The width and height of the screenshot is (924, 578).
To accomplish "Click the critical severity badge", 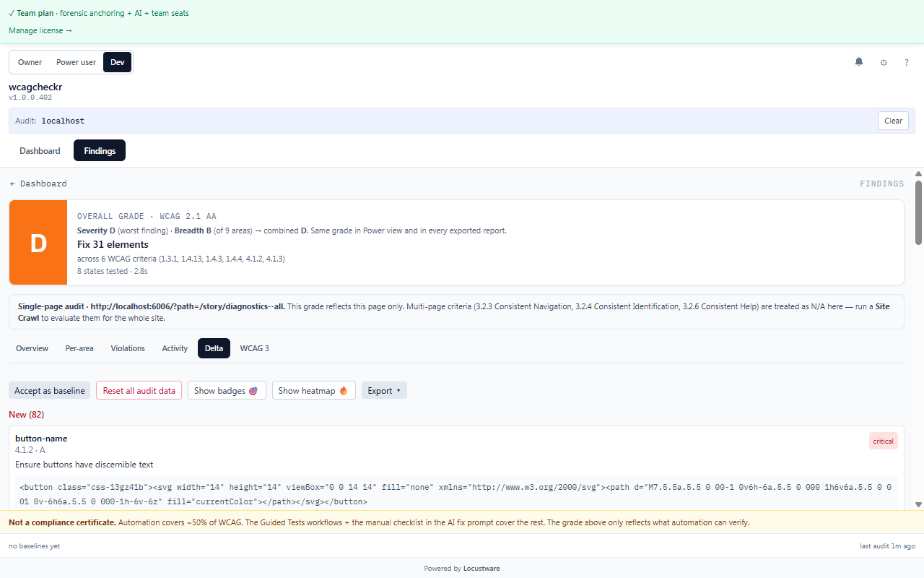I will (884, 441).
